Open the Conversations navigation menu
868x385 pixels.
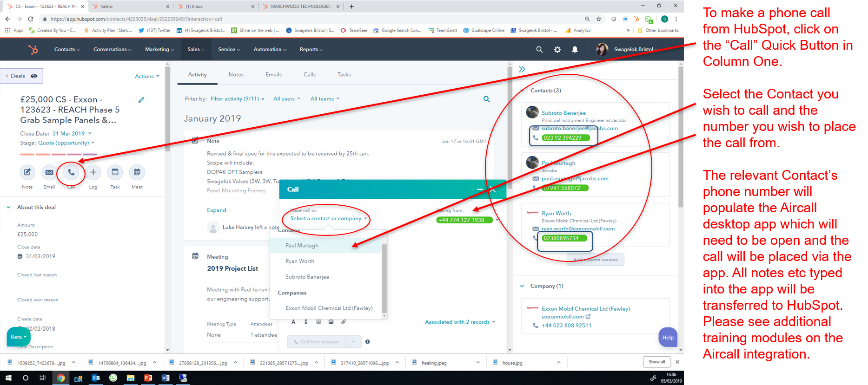(x=112, y=49)
